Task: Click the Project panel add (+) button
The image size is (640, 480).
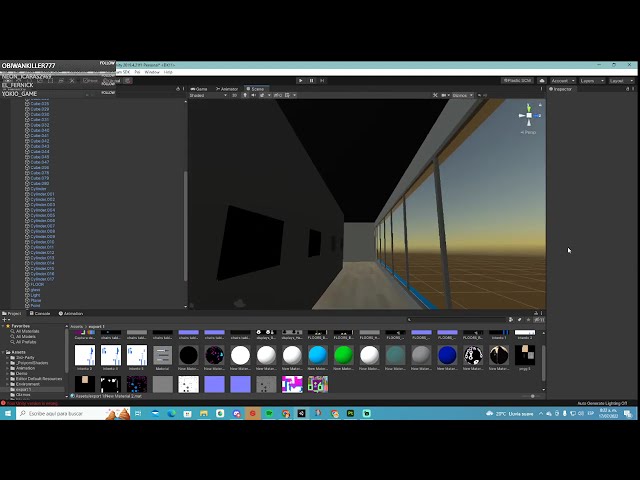Action: pos(4,320)
